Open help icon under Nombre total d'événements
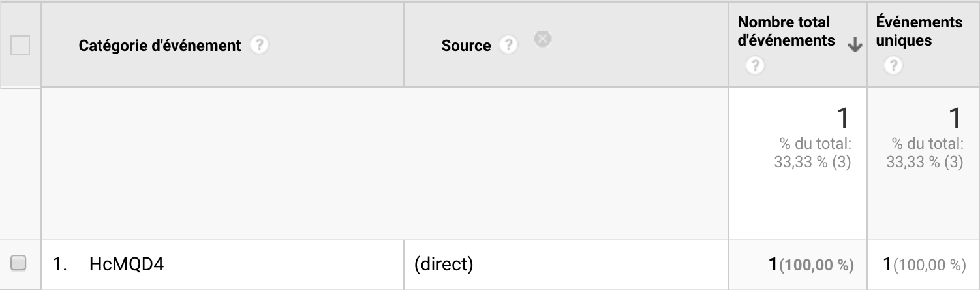Screen dimensions: 980x290 [x=755, y=66]
